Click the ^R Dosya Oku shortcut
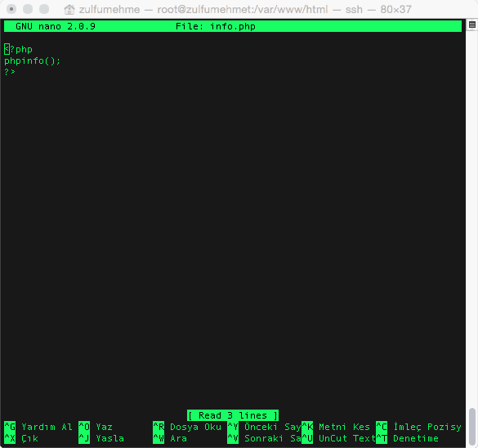Image resolution: width=478 pixels, height=448 pixels. [x=187, y=427]
